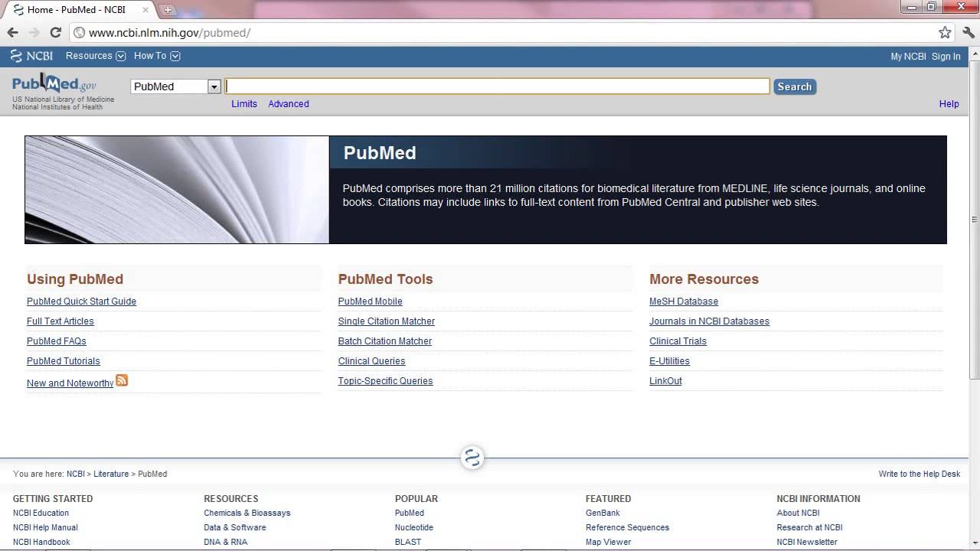
Task: Open Topic-Specific Queries
Action: [x=386, y=381]
